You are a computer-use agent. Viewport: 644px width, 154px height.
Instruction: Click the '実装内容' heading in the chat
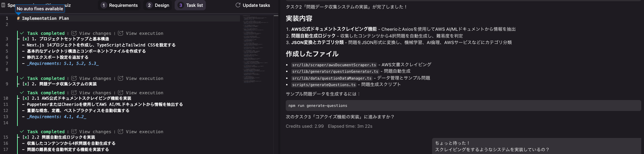pyautogui.click(x=299, y=18)
